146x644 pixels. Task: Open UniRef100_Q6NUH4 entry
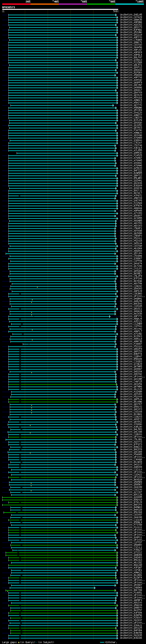[131, 555]
